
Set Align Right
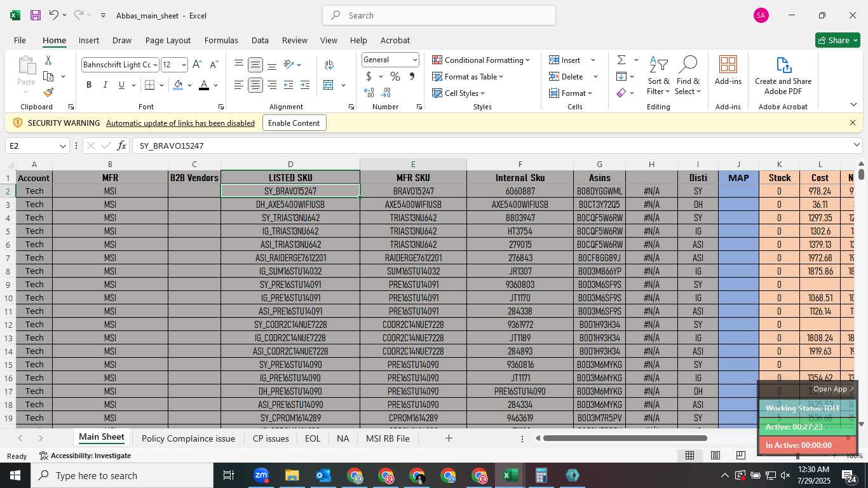click(x=272, y=85)
